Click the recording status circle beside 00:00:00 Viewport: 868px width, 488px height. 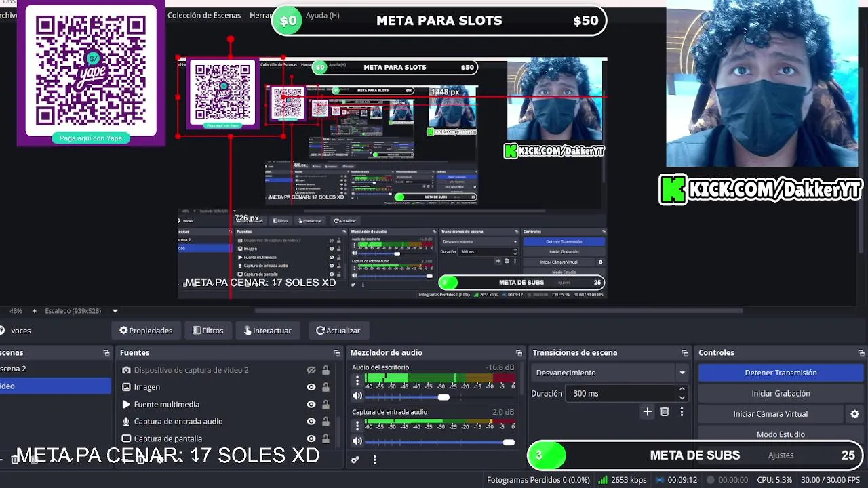[710, 480]
